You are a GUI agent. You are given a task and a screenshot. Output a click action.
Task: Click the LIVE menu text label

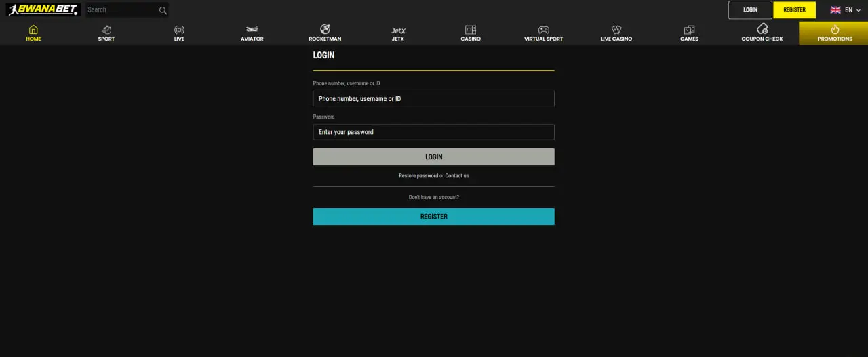point(179,39)
